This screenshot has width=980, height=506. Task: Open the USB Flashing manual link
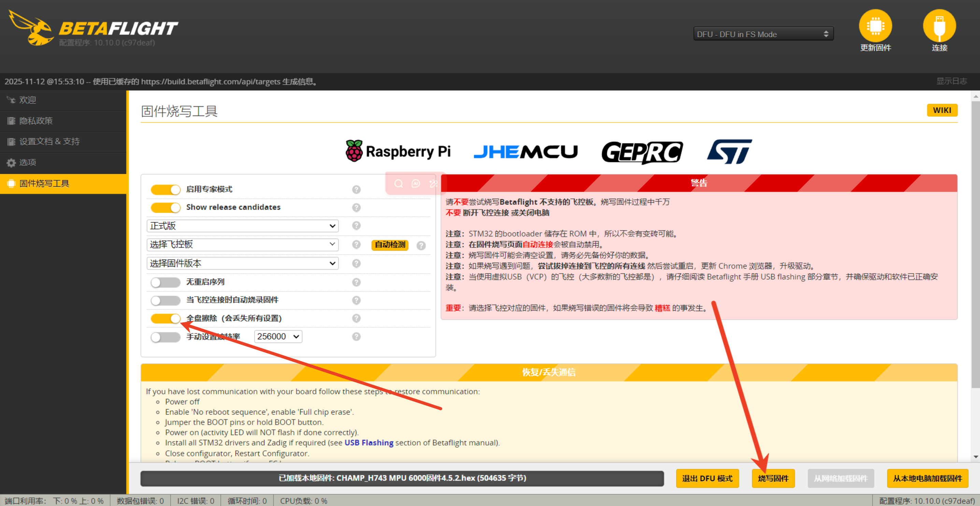[369, 442]
